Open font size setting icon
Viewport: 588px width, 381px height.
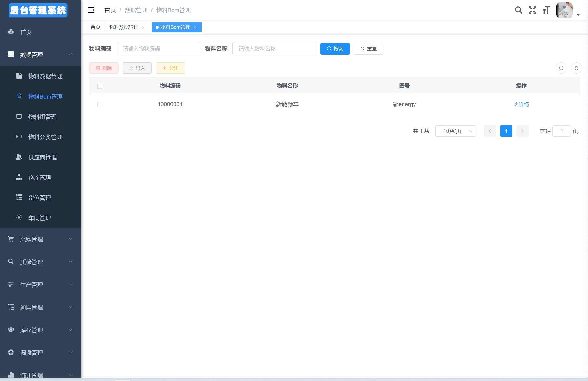tap(546, 10)
